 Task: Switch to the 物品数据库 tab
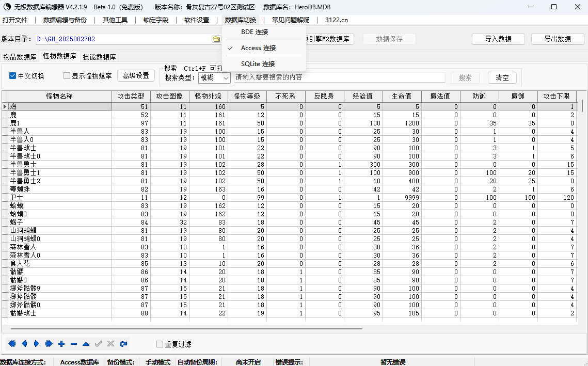(19, 56)
